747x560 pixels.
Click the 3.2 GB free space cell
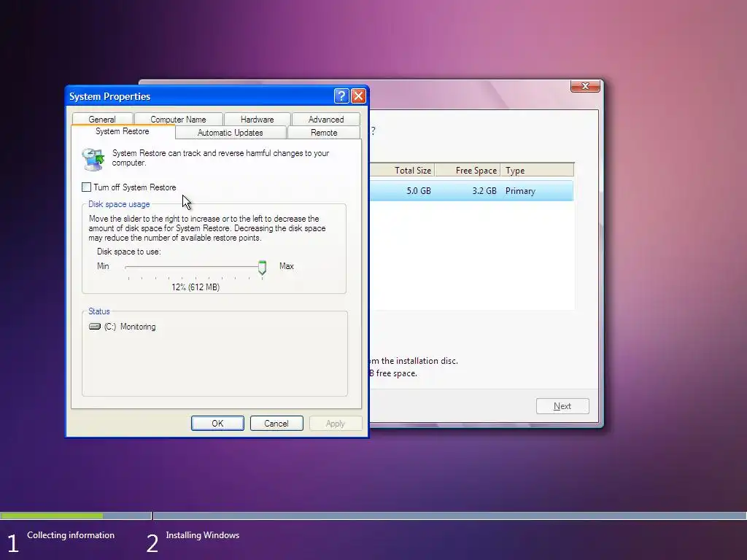[x=484, y=191]
